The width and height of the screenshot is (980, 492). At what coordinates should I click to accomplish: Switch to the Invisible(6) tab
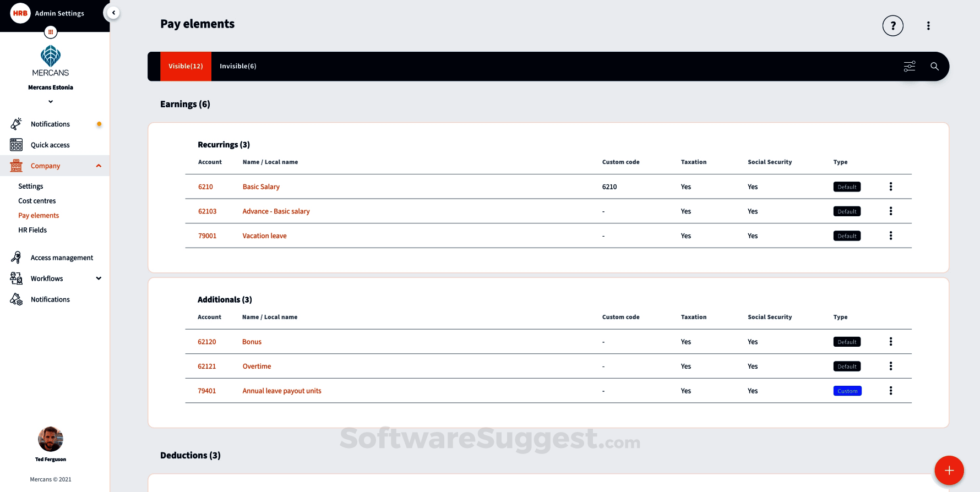(238, 67)
